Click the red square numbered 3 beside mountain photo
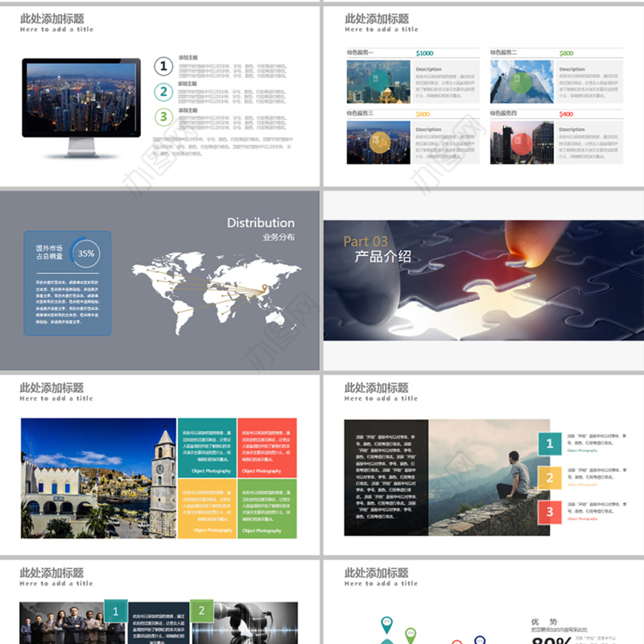Image resolution: width=644 pixels, height=644 pixels. coord(550,511)
